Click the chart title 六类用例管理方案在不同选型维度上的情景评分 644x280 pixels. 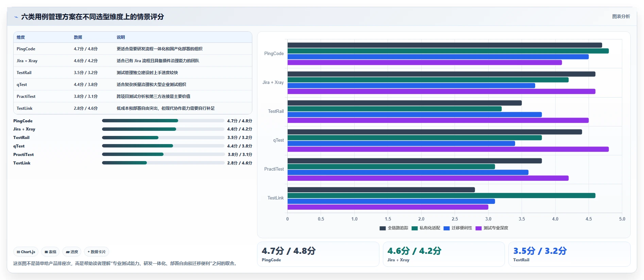(x=92, y=17)
